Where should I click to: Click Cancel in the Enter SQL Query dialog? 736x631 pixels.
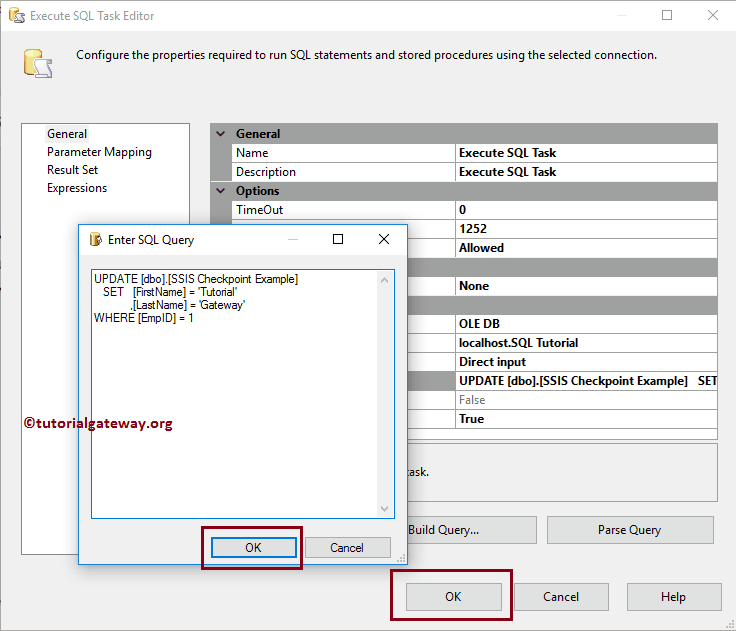[347, 547]
